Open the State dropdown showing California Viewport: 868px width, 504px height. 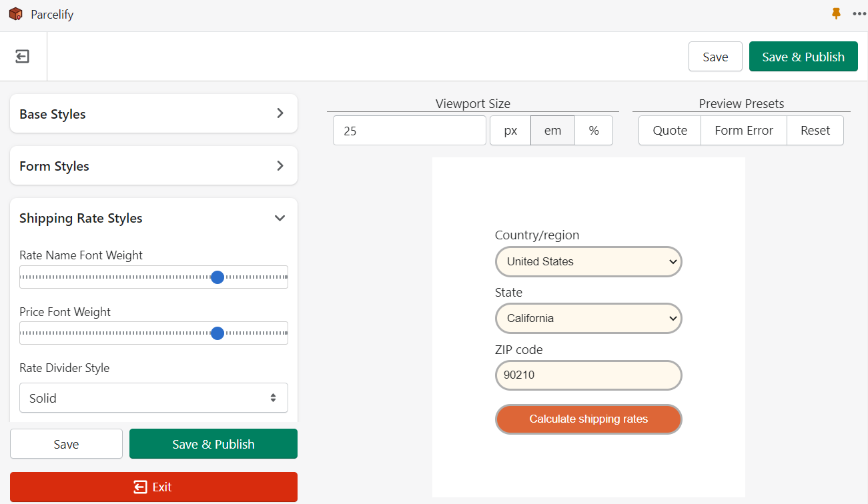pos(588,318)
